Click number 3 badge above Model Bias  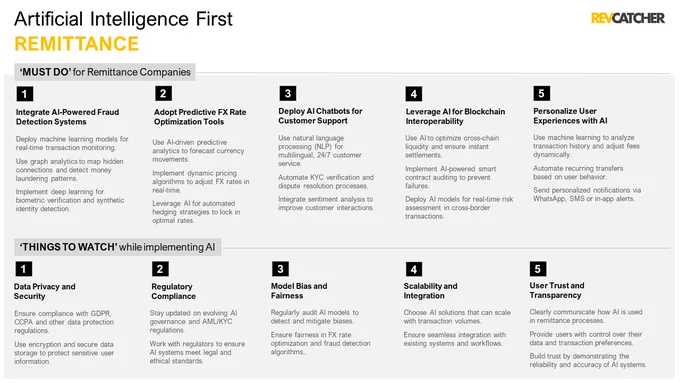[x=280, y=269]
